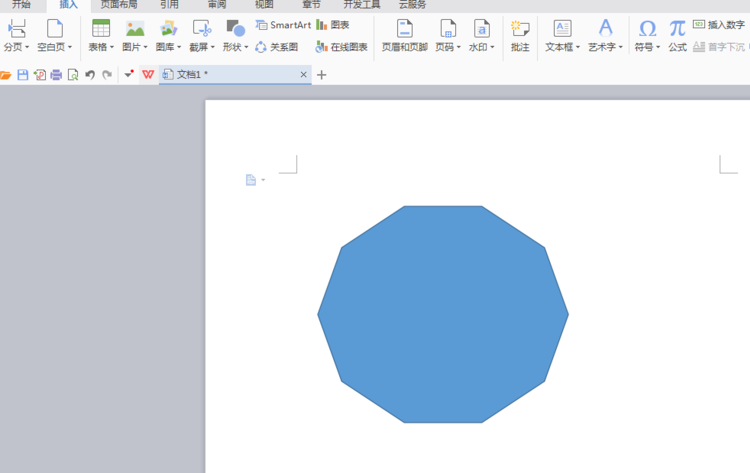Click the 页眉和页脚 header and footer icon
The width and height of the screenshot is (750, 473).
404,28
